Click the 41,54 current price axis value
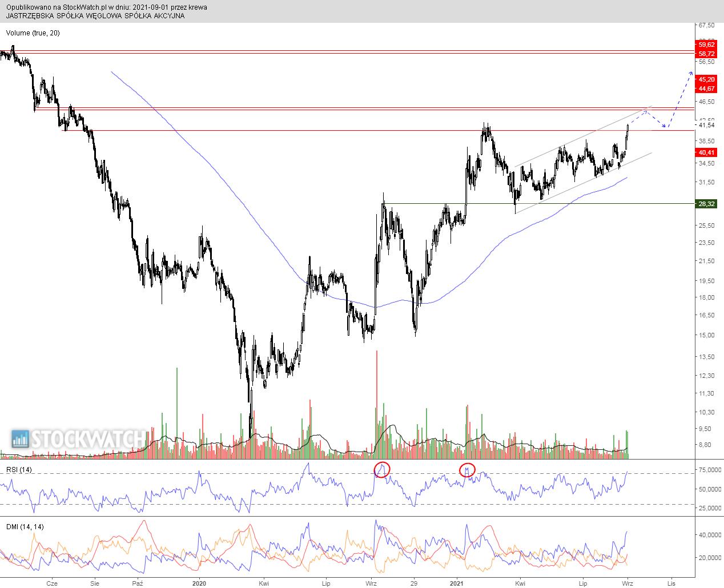Screen dimensions: 724x588 (x=706, y=124)
